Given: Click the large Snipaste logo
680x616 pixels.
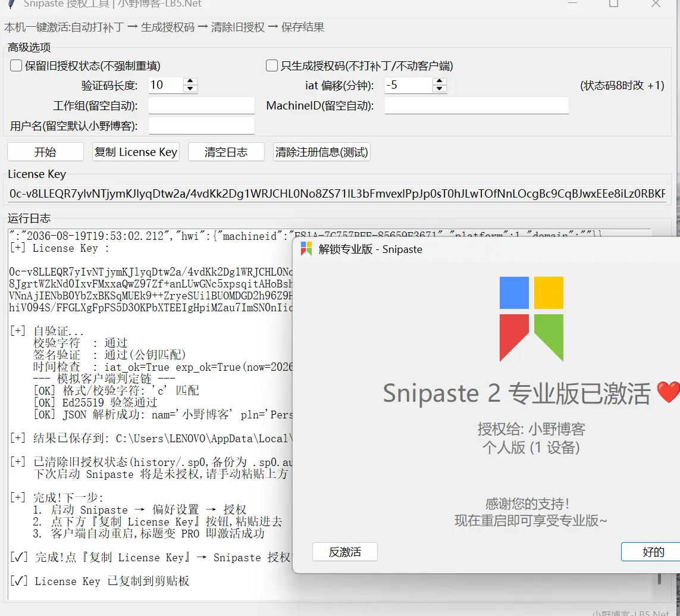Looking at the screenshot, I should [x=531, y=319].
